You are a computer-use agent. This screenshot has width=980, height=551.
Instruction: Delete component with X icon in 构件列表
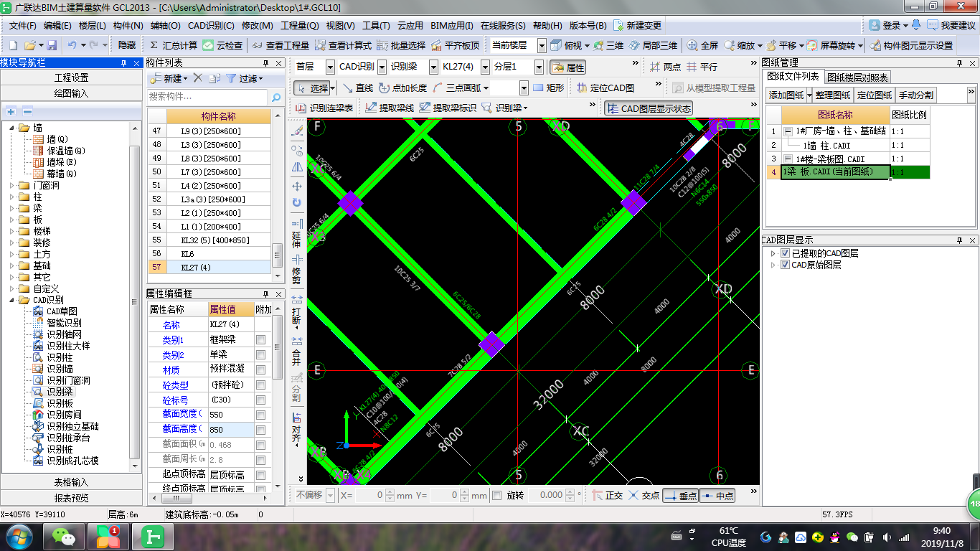198,78
